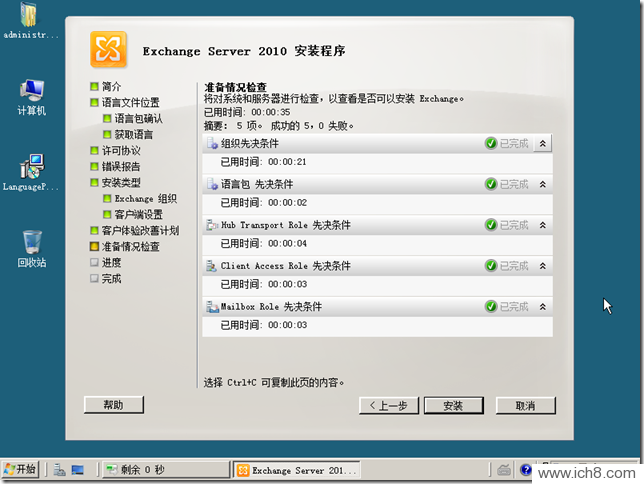Click green check beside Client Access 已完成
The width and height of the screenshot is (644, 484).
491,266
